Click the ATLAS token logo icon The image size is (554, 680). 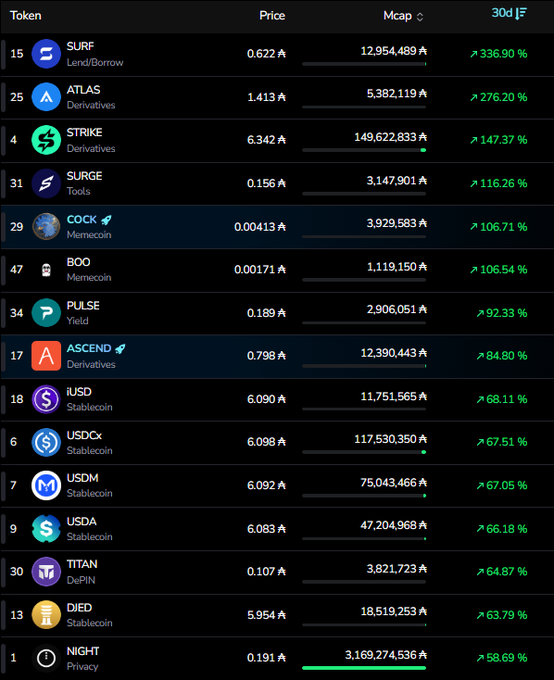[46, 97]
